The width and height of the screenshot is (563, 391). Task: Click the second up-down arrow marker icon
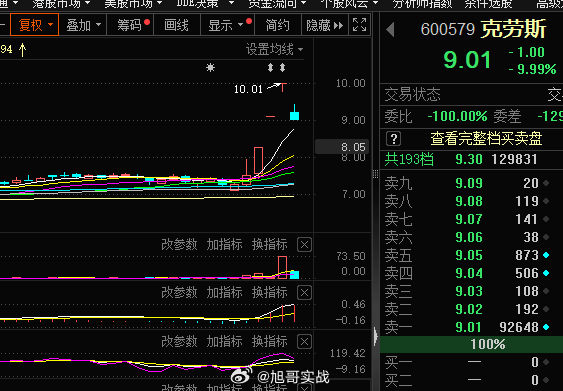(283, 68)
